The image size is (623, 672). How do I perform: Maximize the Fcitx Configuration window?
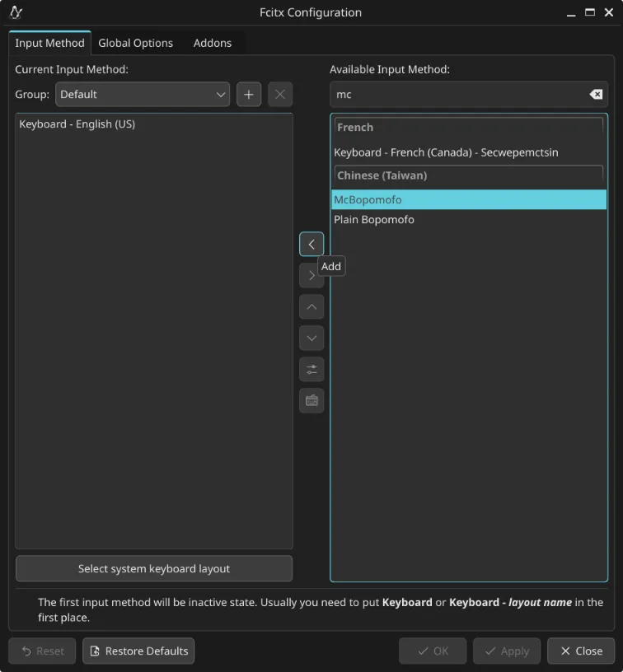pyautogui.click(x=590, y=12)
